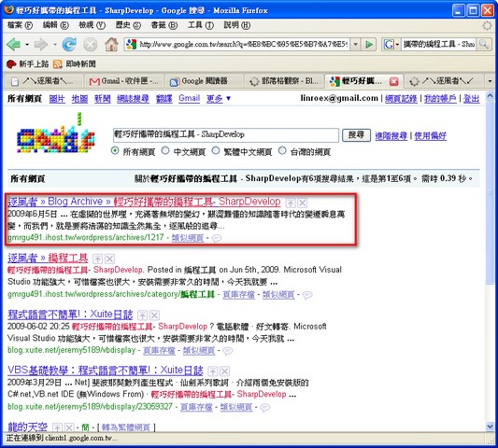The height and width of the screenshot is (448, 498).
Task: Promote the 程式語言不簡單! : Xuite日誌 result
Action: point(142,315)
